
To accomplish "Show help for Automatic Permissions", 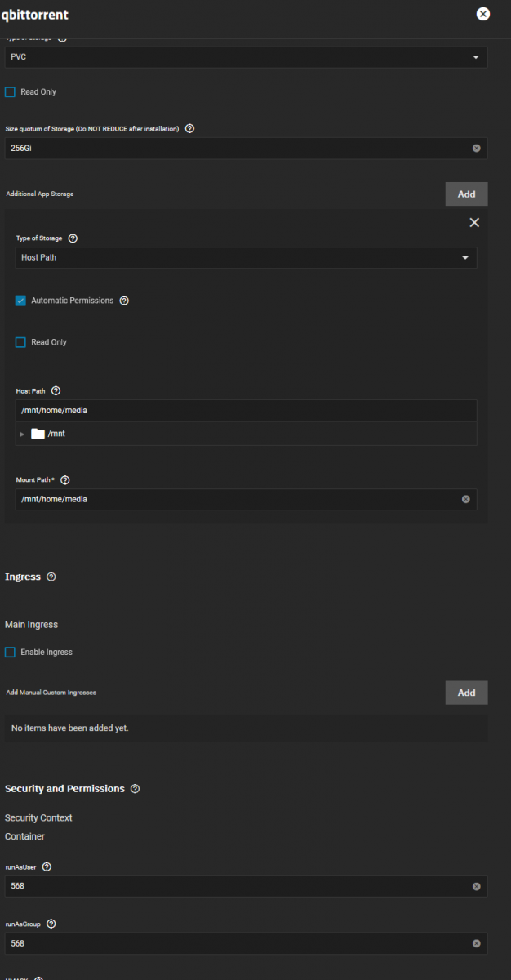I will coord(124,301).
